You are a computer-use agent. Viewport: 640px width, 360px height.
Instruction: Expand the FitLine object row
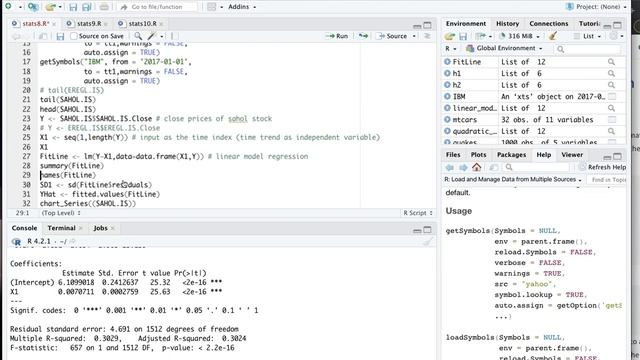[447, 62]
